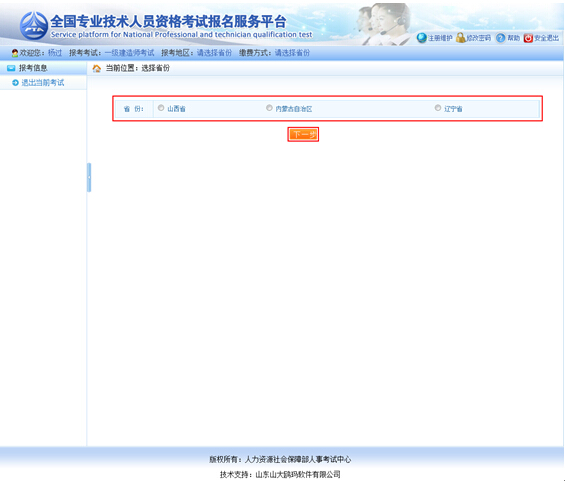Select the 山西省 radio button
The width and height of the screenshot is (565, 483).
161,108
